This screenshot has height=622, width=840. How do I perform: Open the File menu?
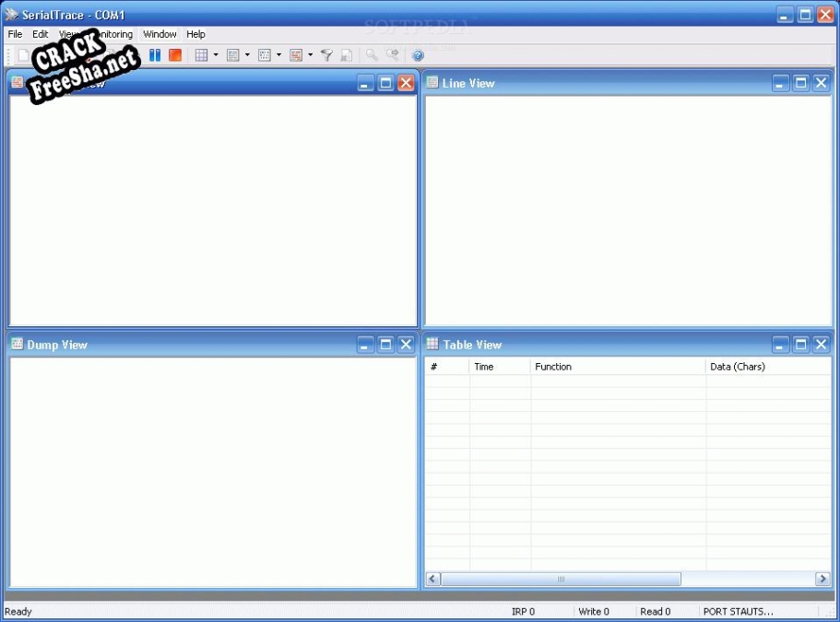15,34
